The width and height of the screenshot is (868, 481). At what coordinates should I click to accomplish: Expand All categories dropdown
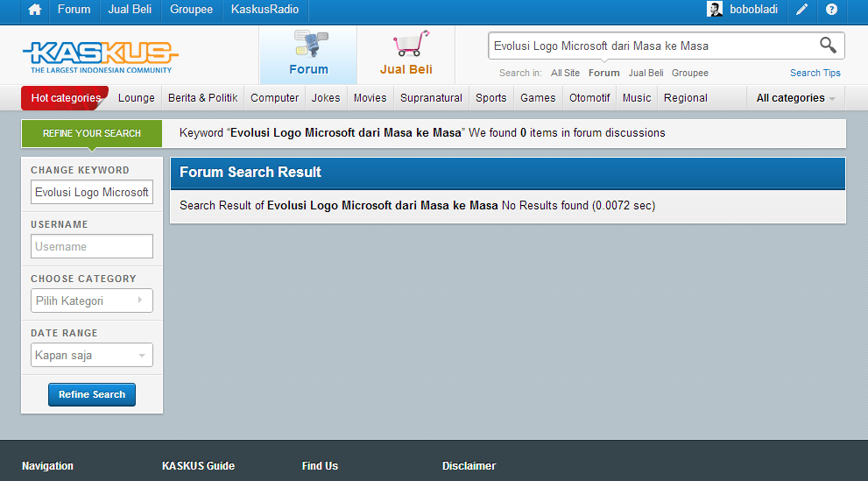[795, 98]
